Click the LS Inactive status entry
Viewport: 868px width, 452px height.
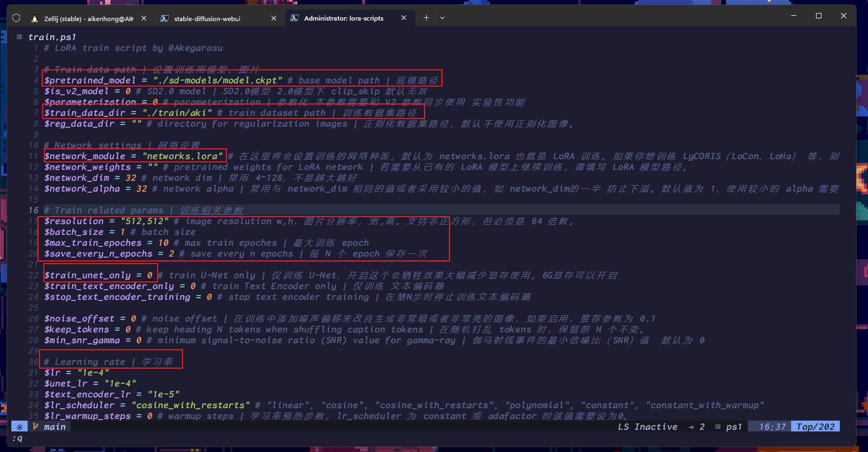coord(648,427)
